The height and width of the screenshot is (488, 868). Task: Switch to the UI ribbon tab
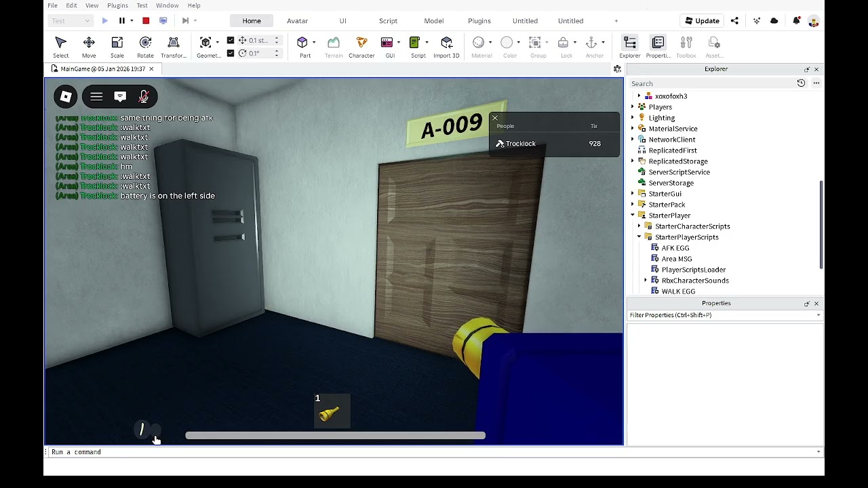(x=342, y=21)
